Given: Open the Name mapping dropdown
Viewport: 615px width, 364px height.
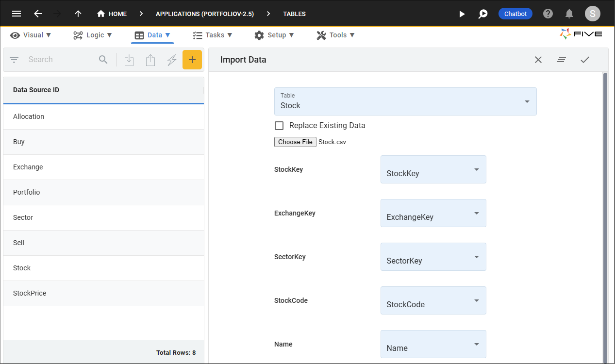Looking at the screenshot, I should pos(433,344).
